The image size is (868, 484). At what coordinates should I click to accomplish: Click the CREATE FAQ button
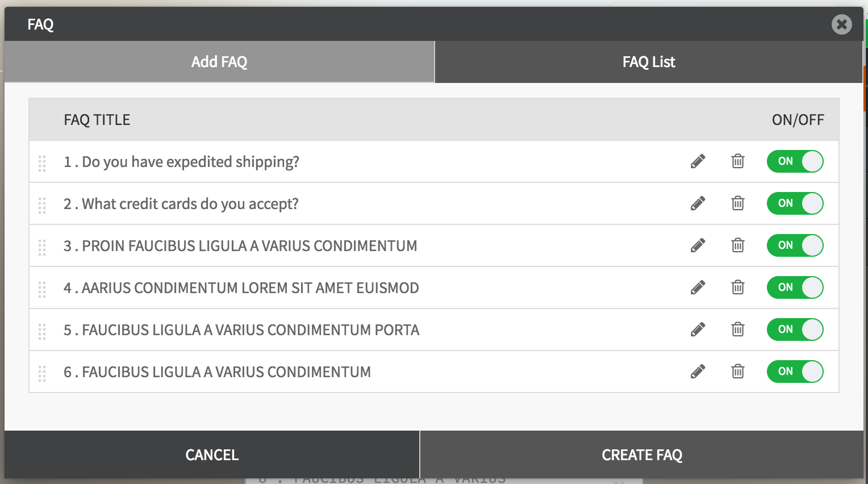pyautogui.click(x=642, y=455)
